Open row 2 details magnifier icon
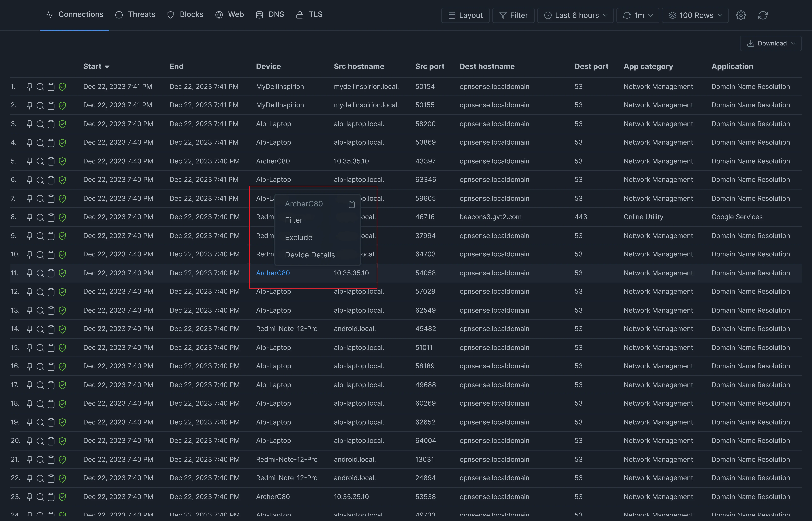Viewport: 812px width, 521px height. [x=40, y=106]
